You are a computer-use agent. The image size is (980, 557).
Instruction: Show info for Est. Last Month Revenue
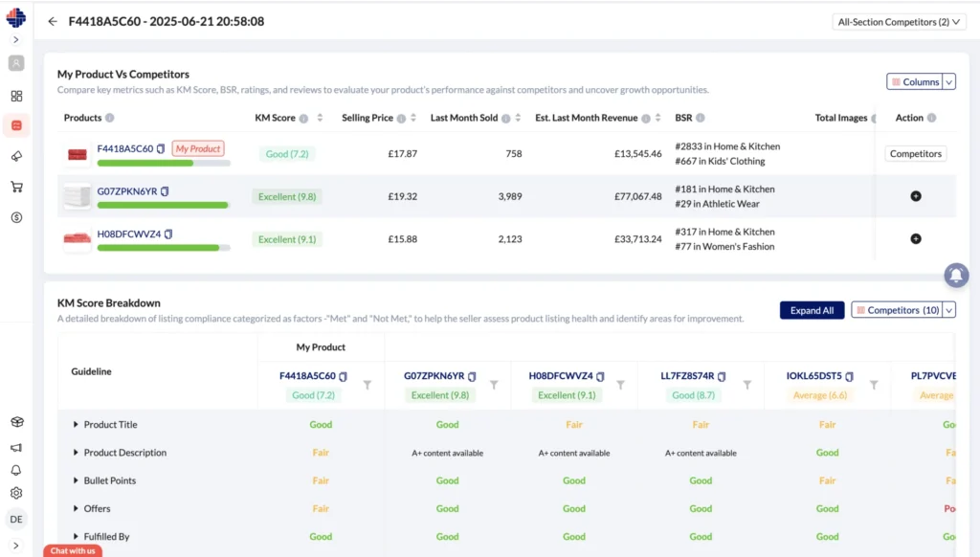pyautogui.click(x=646, y=119)
